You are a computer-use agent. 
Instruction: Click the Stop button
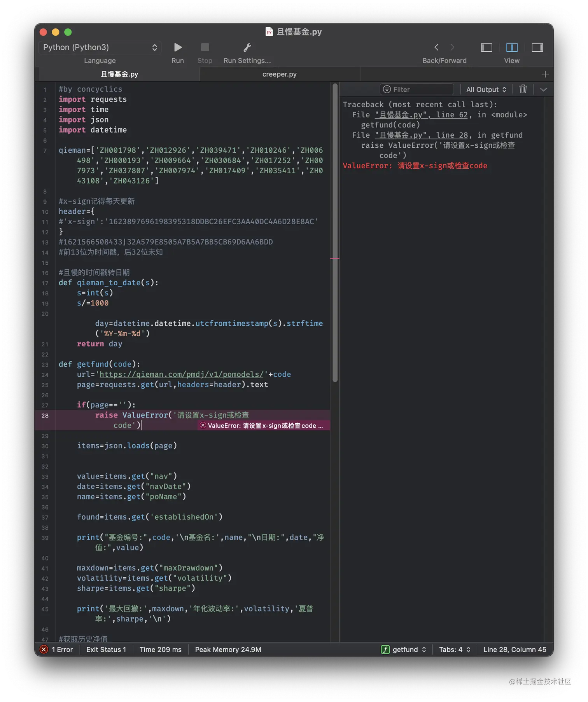(205, 47)
